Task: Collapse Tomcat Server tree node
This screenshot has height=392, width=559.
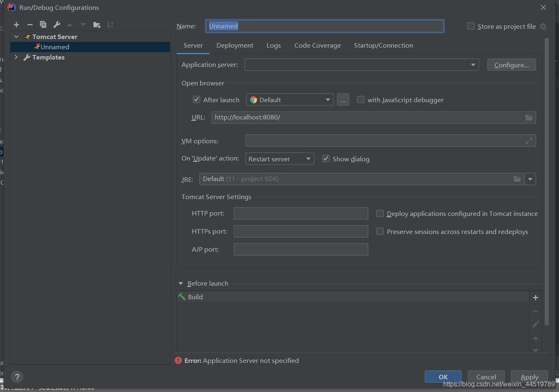Action: pos(16,37)
